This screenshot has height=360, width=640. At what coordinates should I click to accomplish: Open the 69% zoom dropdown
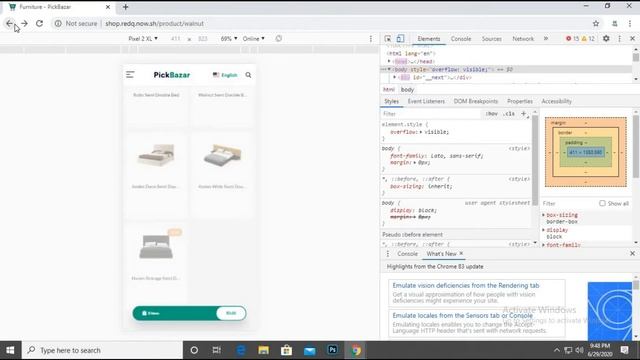click(229, 38)
